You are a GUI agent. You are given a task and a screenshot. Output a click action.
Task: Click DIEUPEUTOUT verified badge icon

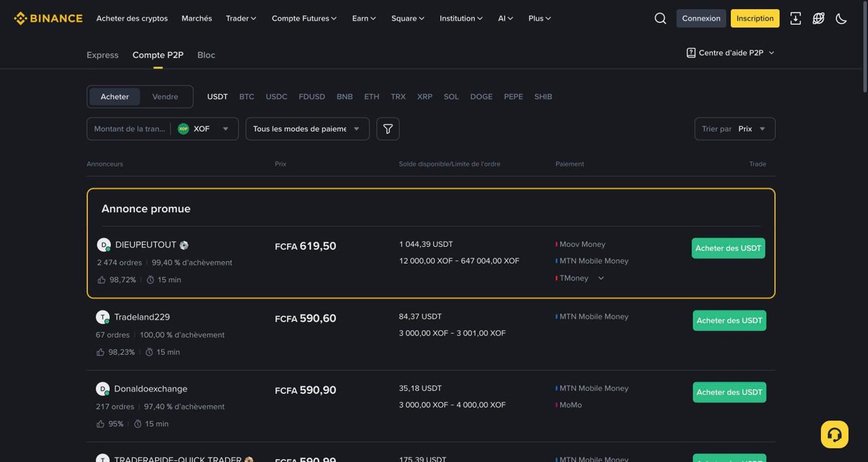click(x=184, y=246)
